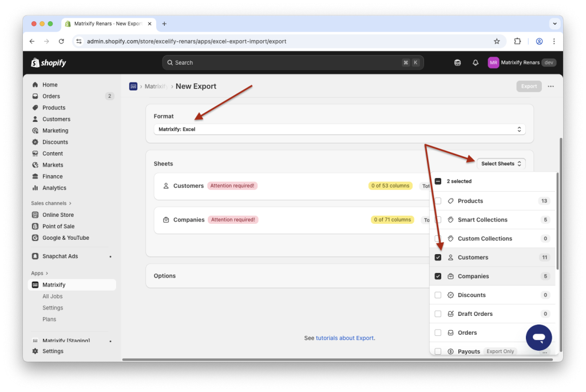This screenshot has width=586, height=392.
Task: Open Orders in the sidebar menu
Action: (51, 96)
